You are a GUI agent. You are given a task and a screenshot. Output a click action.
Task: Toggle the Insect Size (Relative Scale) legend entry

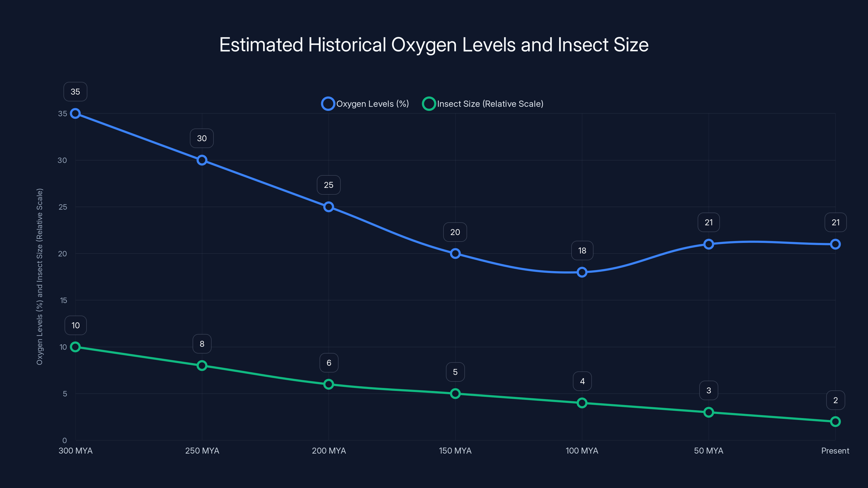click(483, 104)
